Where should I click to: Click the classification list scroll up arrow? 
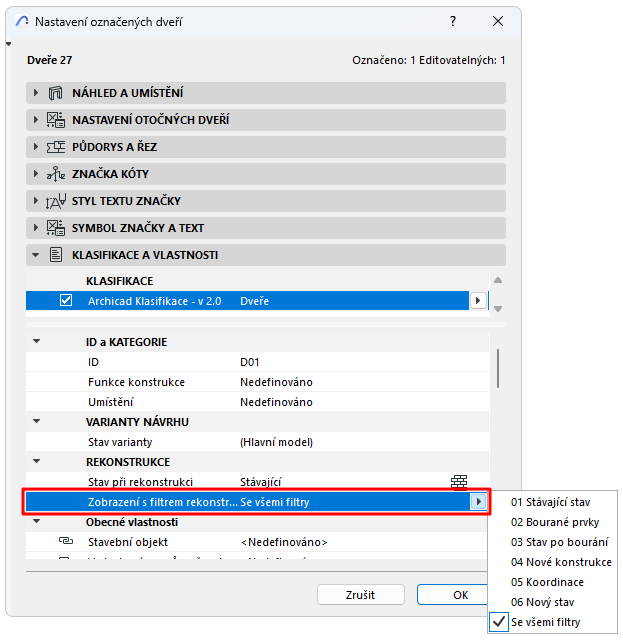[498, 280]
